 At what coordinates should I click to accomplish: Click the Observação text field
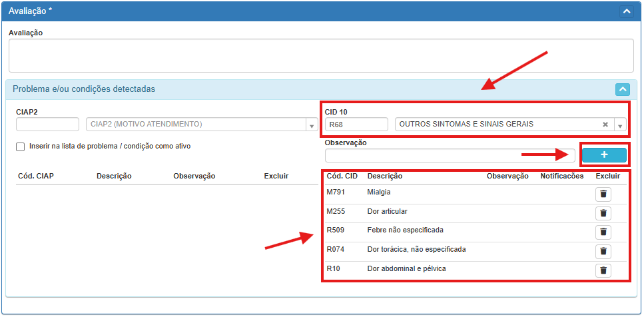(x=450, y=155)
